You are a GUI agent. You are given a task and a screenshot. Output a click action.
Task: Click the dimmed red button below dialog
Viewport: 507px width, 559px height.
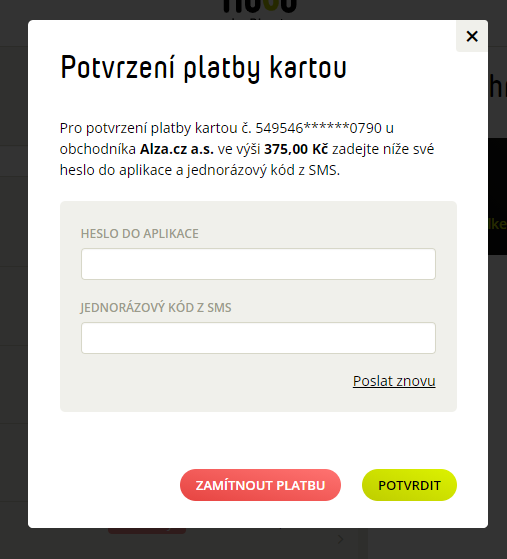[x=147, y=531]
